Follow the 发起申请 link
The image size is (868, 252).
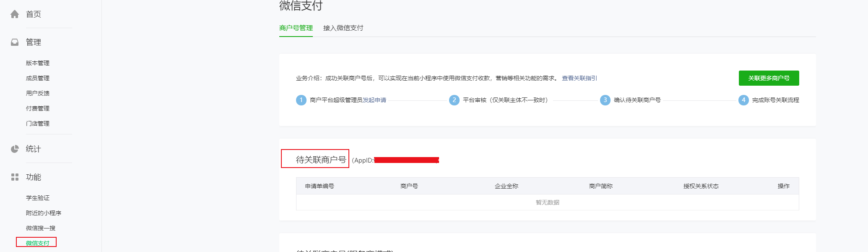point(374,100)
